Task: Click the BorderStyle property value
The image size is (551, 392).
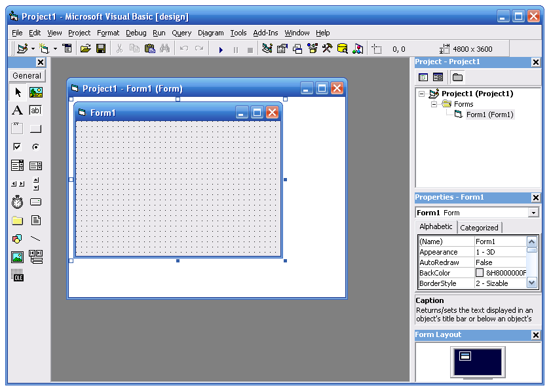Action: pos(501,283)
